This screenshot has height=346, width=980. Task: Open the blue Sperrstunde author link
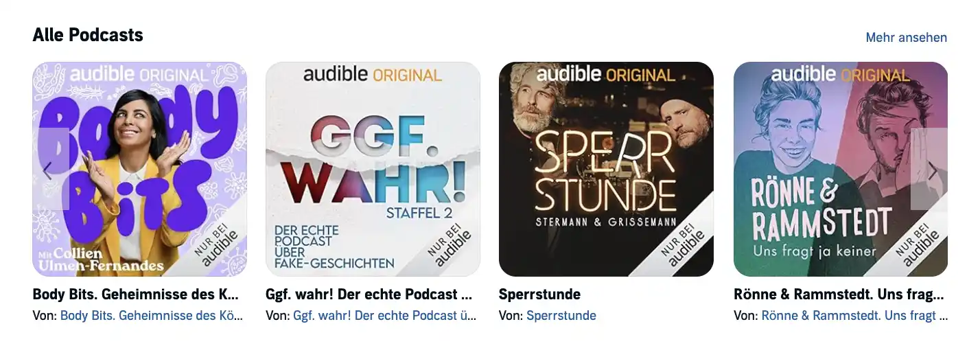point(561,316)
